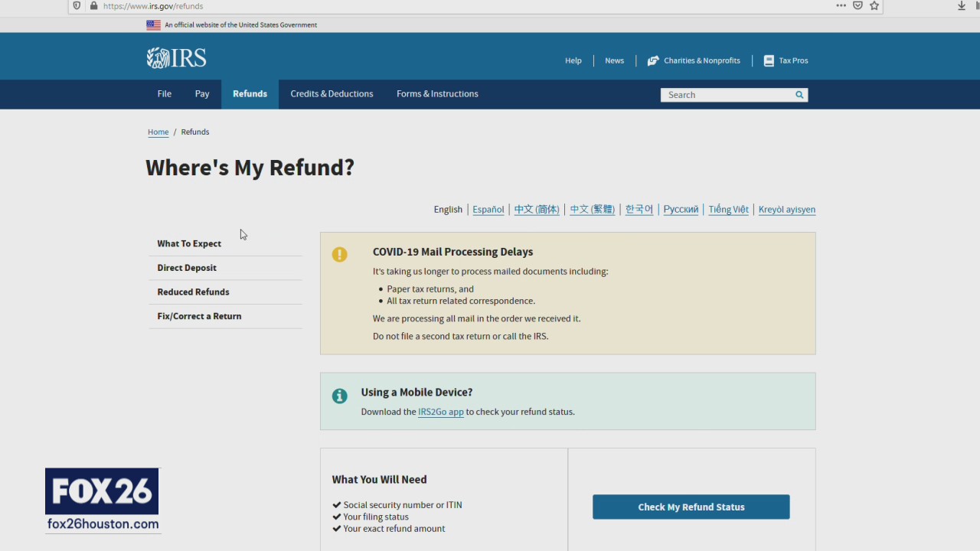Click the search magnifying glass icon
980x551 pixels.
pos(799,94)
